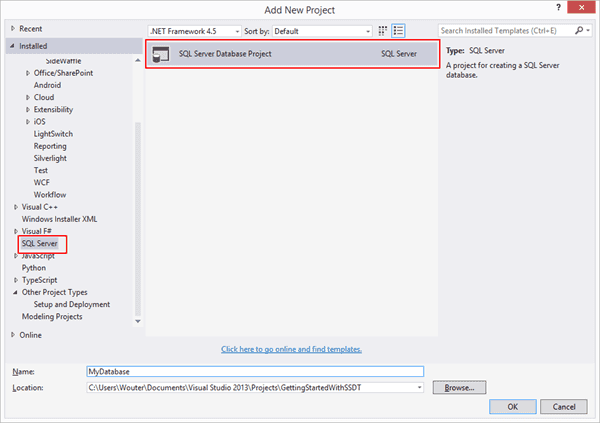Focus the Search Installed Templates box
This screenshot has width=600, height=423.
tap(506, 31)
